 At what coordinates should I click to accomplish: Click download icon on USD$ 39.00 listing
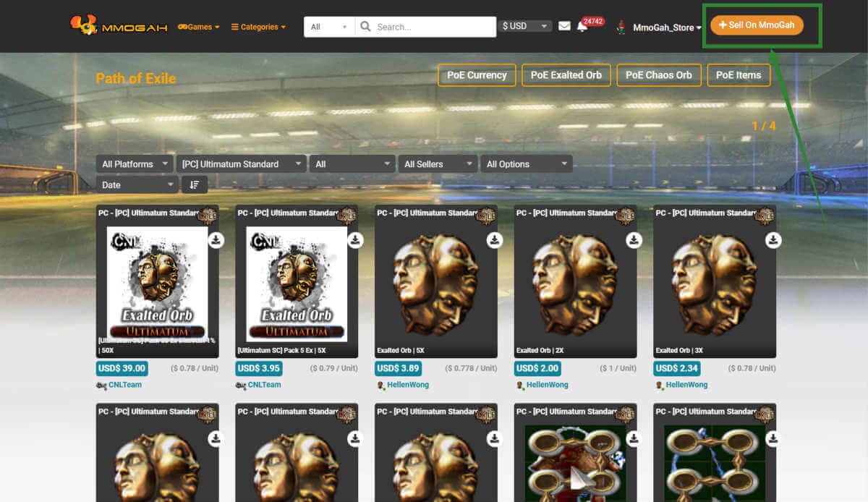pyautogui.click(x=216, y=240)
